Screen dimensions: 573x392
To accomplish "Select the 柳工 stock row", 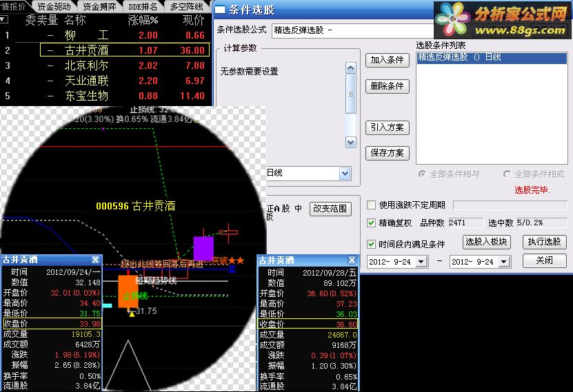I will 106,35.
